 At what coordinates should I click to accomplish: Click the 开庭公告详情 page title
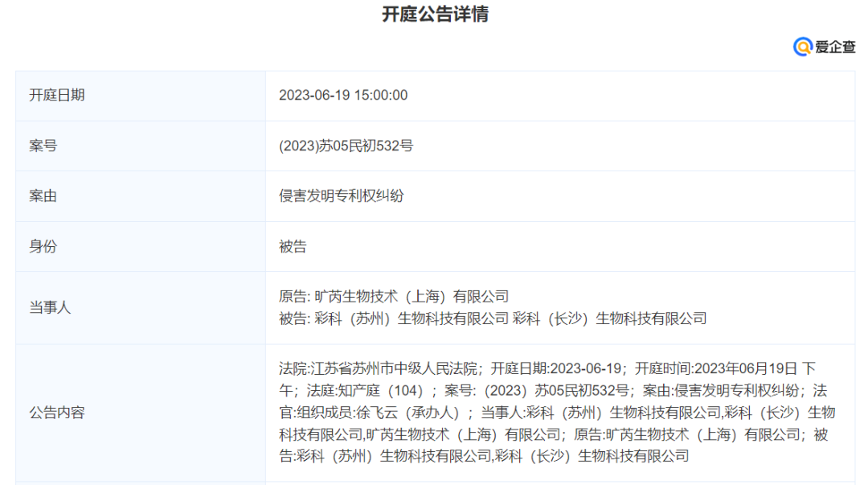point(435,14)
